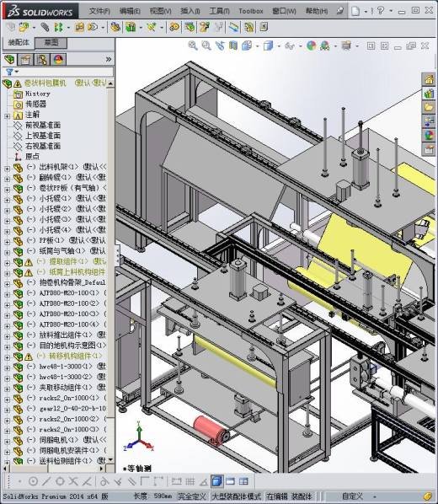The height and width of the screenshot is (504, 438).
Task: Toggle the single-view 3D viewport button
Action: pos(217,481)
